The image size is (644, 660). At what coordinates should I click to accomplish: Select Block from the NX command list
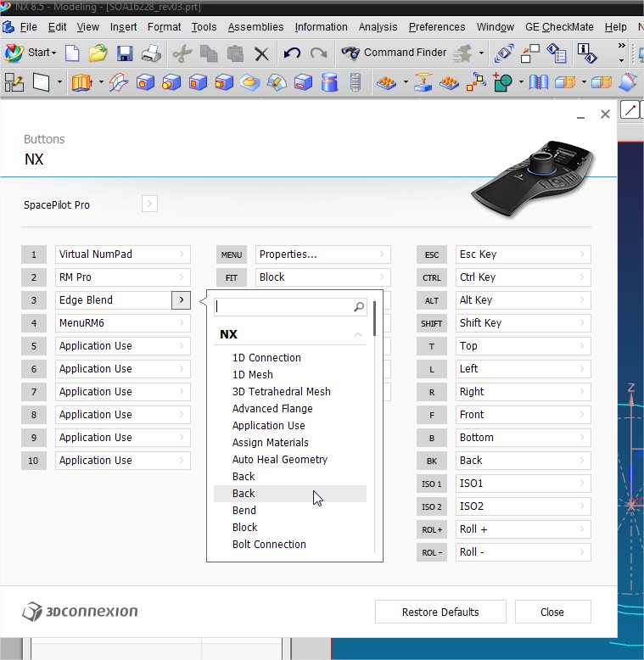[245, 528]
